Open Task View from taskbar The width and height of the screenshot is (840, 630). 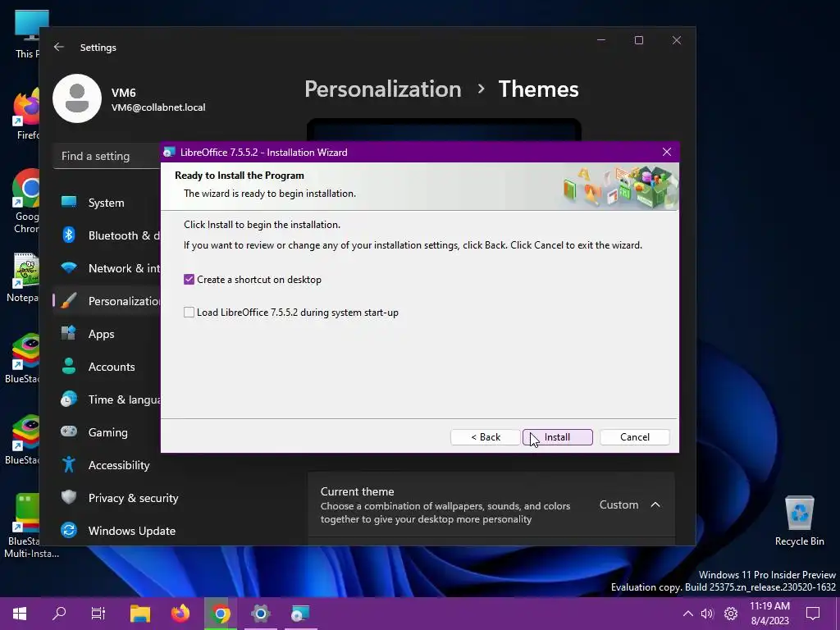98,614
